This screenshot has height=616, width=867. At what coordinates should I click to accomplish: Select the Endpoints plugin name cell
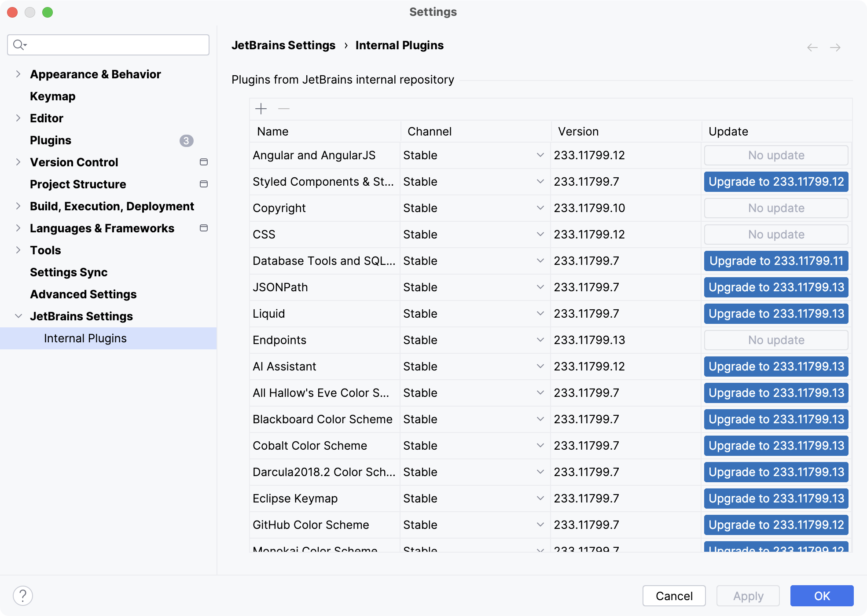(325, 340)
